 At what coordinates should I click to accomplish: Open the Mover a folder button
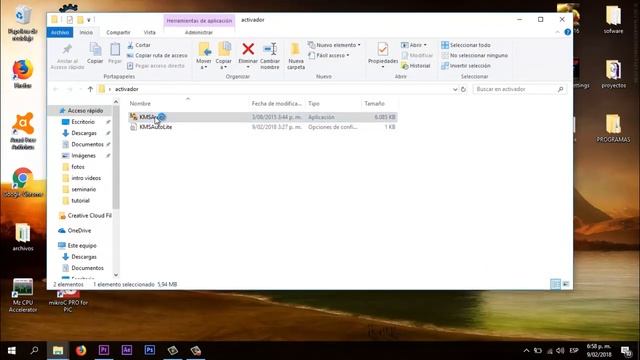(204, 56)
